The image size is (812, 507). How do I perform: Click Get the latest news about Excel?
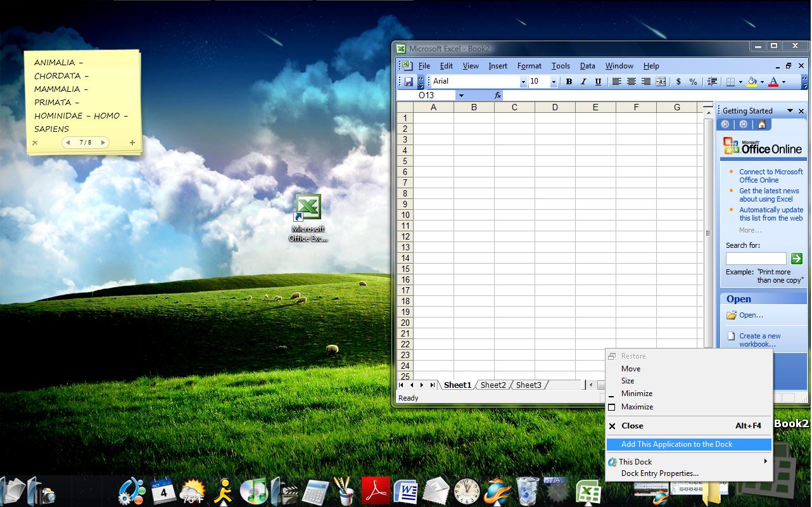coord(769,195)
